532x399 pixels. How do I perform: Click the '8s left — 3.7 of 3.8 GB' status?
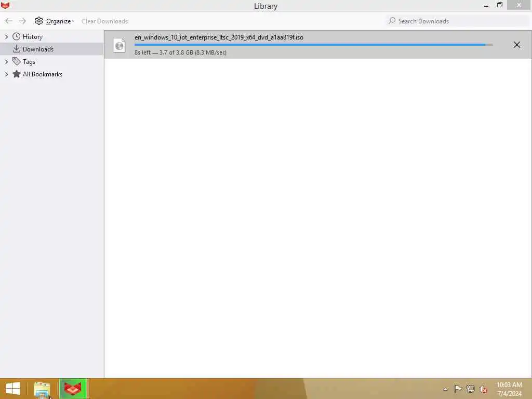pos(180,52)
